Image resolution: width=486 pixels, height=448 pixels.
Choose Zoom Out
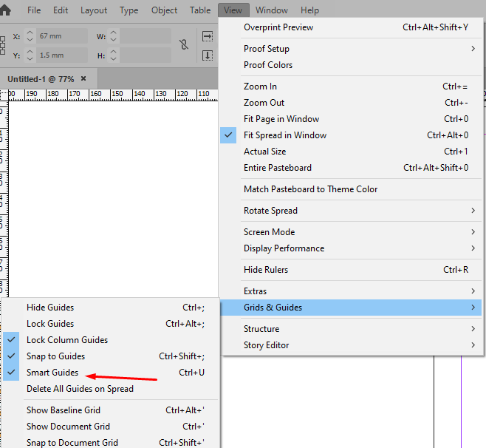point(351,102)
